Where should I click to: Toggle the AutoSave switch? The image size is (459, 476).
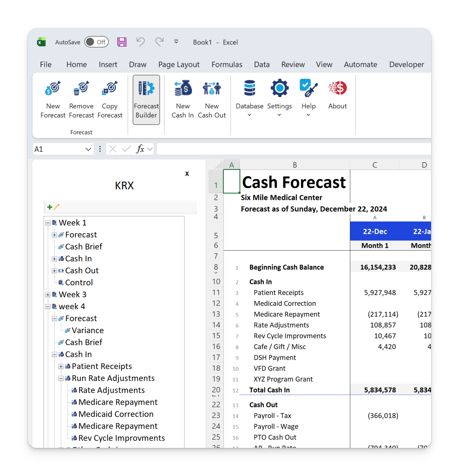[96, 42]
